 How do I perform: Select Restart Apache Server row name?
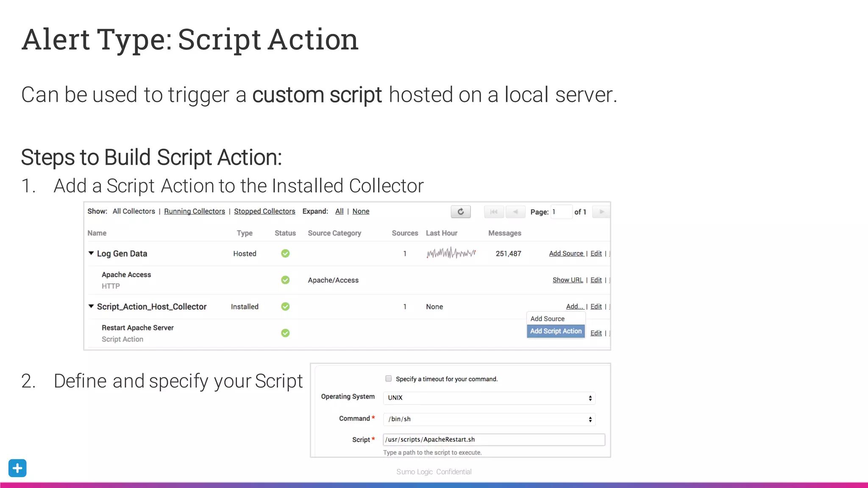click(138, 327)
